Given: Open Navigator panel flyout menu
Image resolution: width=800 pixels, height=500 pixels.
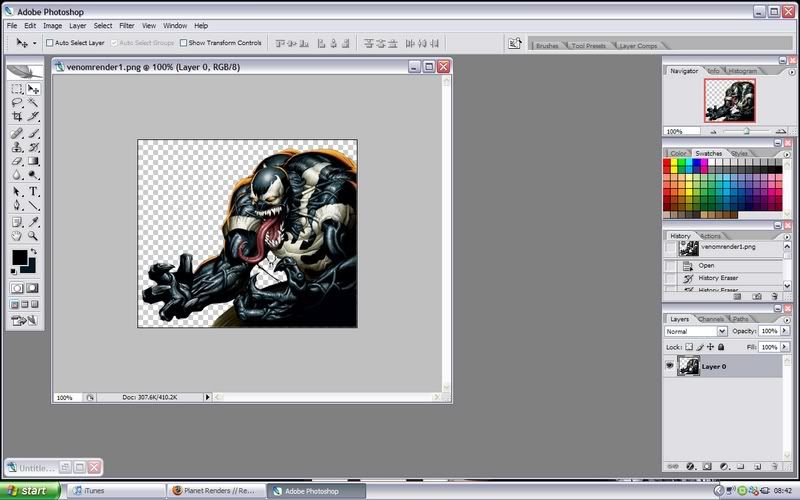Looking at the screenshot, I should 792,72.
